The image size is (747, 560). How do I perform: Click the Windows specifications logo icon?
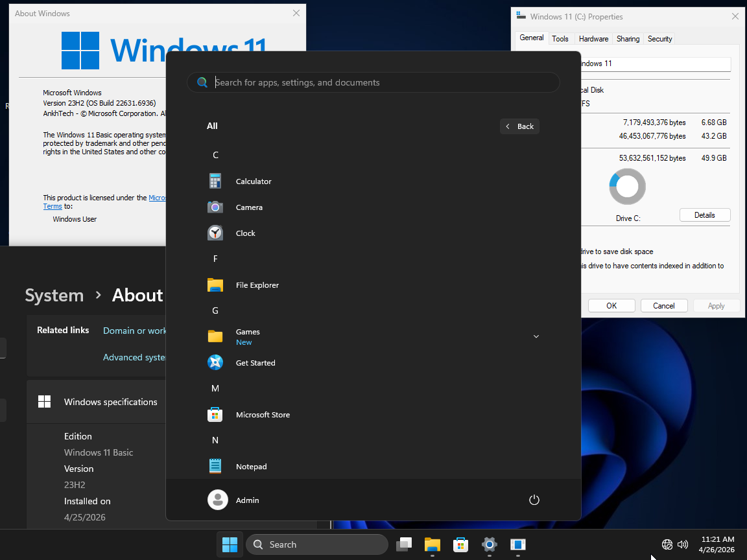44,401
